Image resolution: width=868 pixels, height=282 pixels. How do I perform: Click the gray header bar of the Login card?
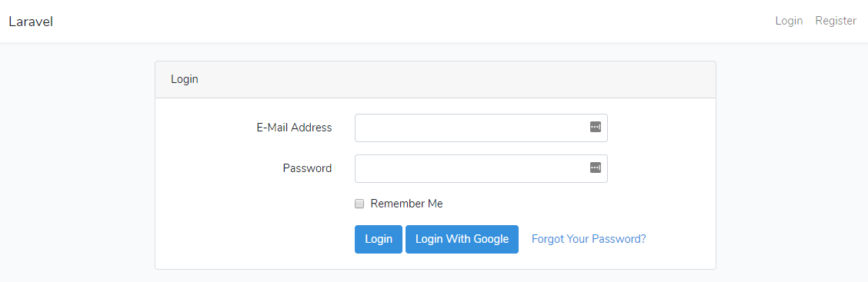point(435,80)
